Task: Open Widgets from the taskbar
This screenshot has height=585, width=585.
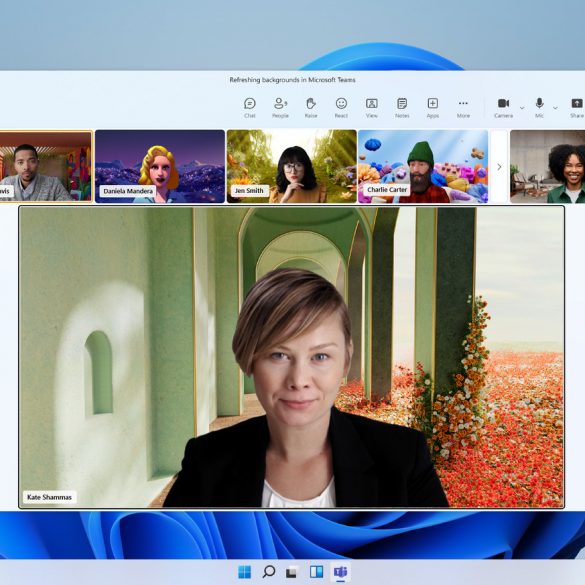Action: click(316, 572)
